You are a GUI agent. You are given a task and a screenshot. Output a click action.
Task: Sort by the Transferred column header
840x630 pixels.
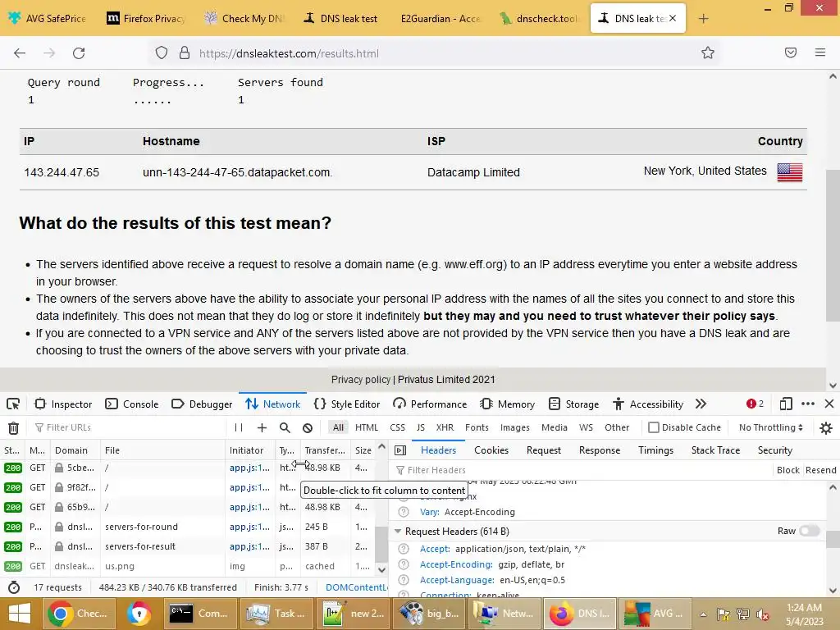pos(325,450)
